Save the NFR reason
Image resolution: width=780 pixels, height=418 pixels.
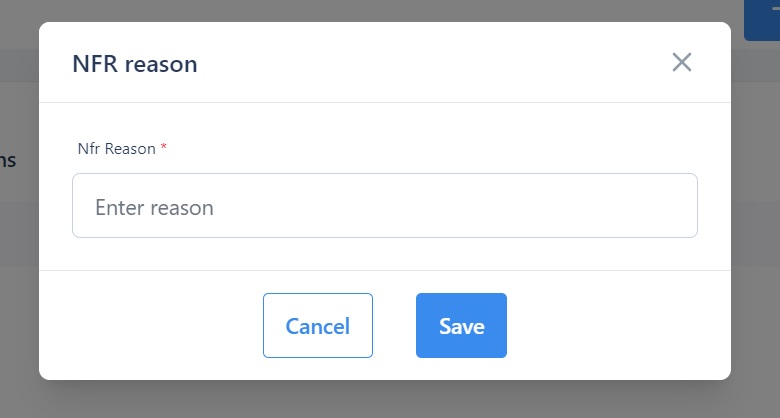(461, 325)
